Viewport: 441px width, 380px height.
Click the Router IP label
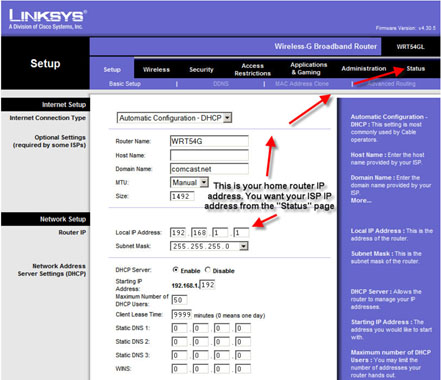tap(72, 232)
